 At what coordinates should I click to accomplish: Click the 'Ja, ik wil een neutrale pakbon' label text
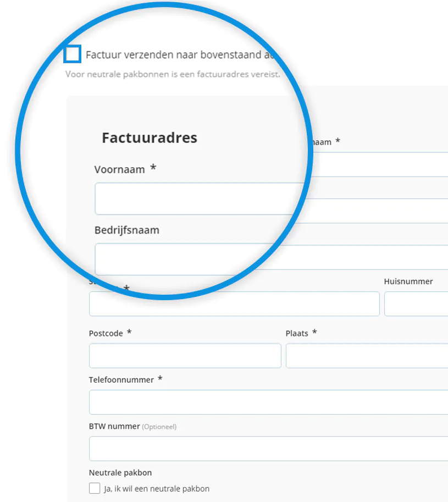[x=157, y=489]
